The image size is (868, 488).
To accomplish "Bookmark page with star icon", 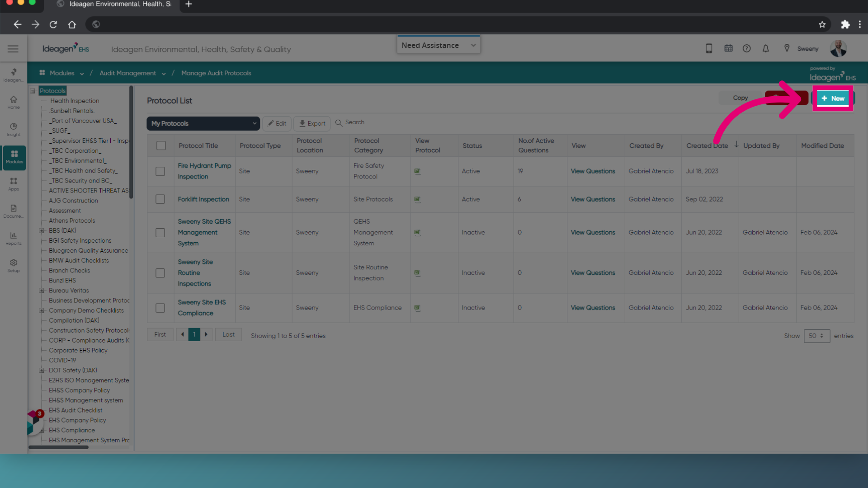I will [x=822, y=24].
